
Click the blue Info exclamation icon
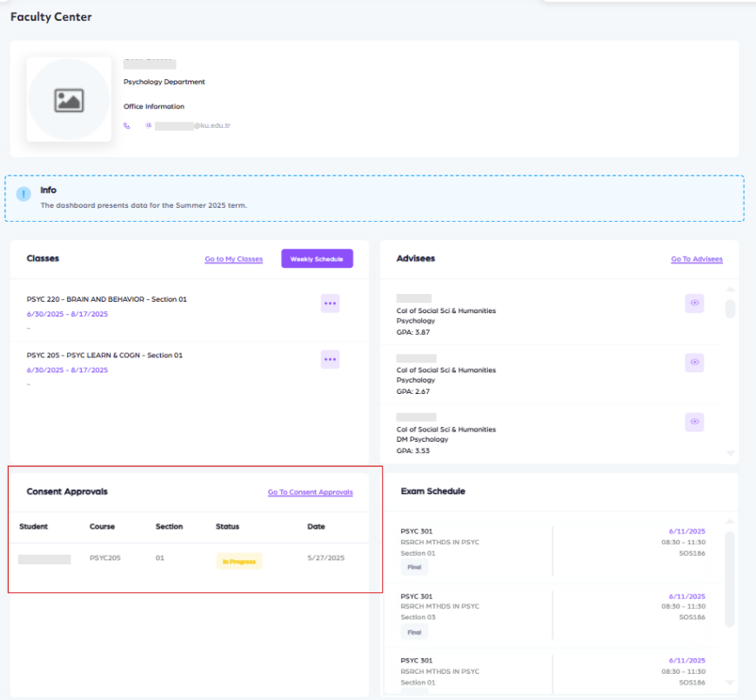24,193
